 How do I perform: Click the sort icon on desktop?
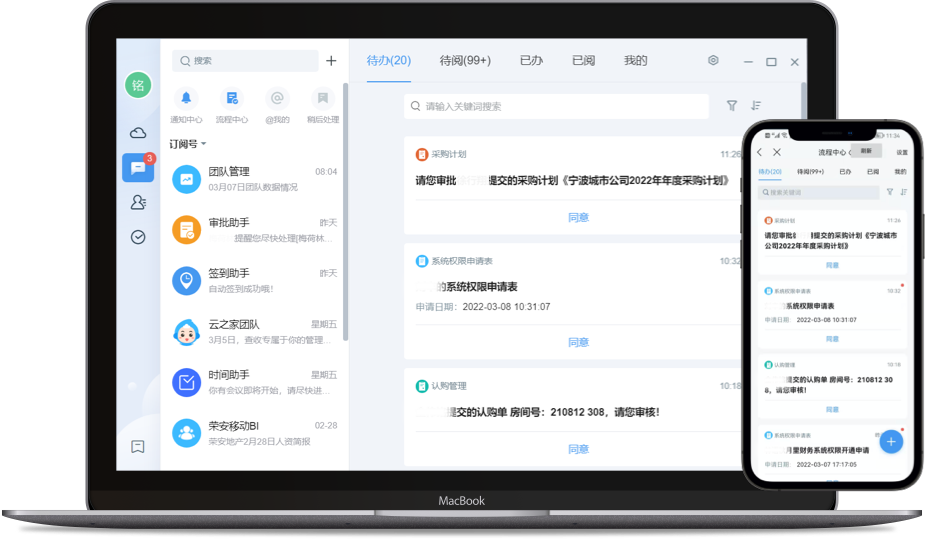click(x=756, y=106)
